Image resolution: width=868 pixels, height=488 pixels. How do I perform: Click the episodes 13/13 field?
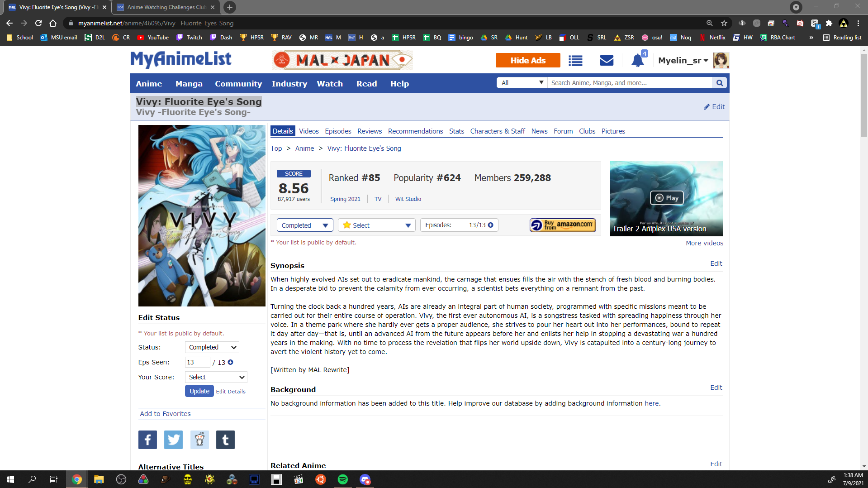tap(459, 225)
